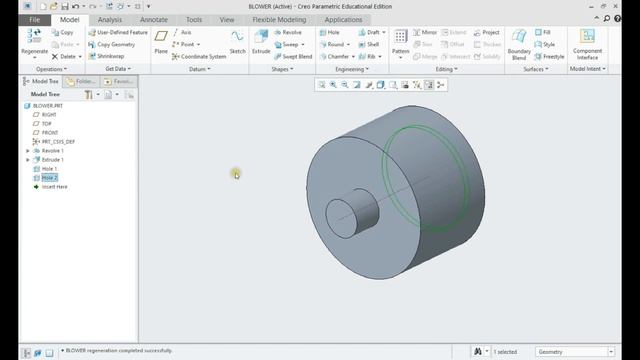Image resolution: width=640 pixels, height=360 pixels.
Task: Click the Boundary Blend tool
Action: click(x=519, y=44)
